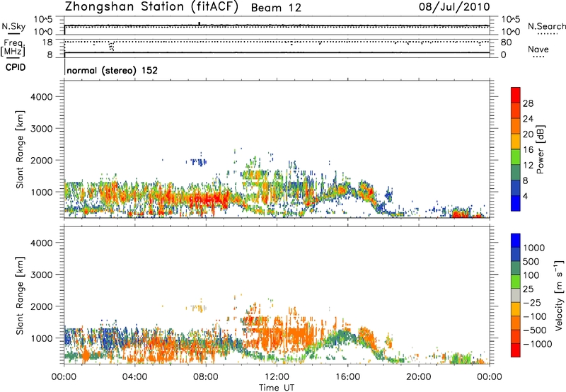This screenshot has height=392, width=566.
Task: Pick power swatch between 12 and 16 dB
Action: [x=516, y=157]
